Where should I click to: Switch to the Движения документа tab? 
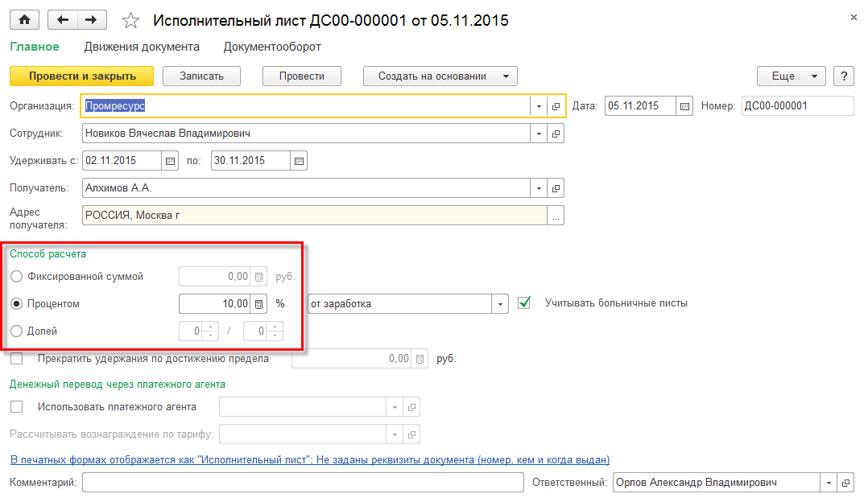click(141, 47)
